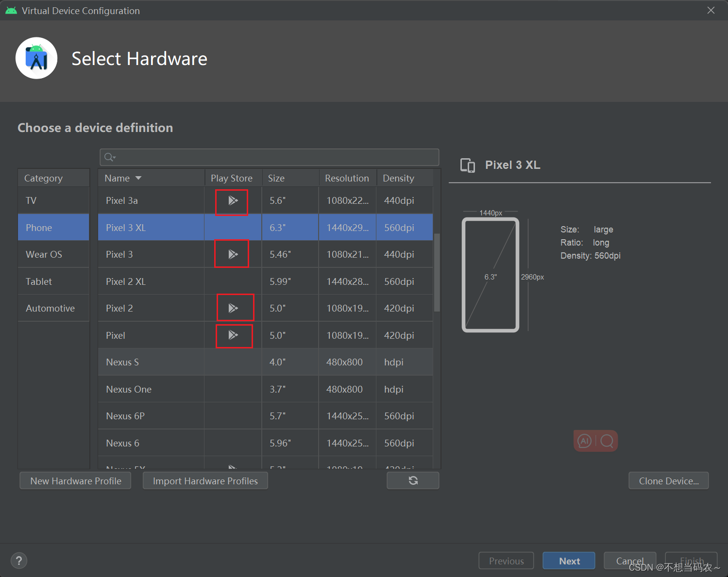Click Clone Device button

(x=669, y=480)
